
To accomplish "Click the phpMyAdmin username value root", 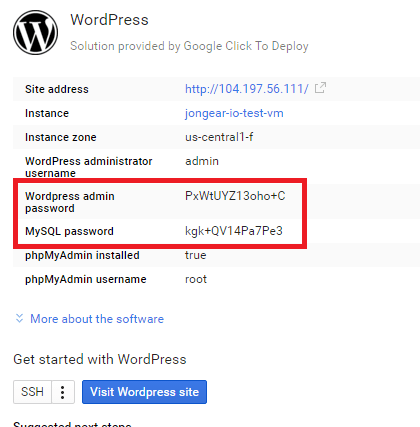I will coord(196,279).
